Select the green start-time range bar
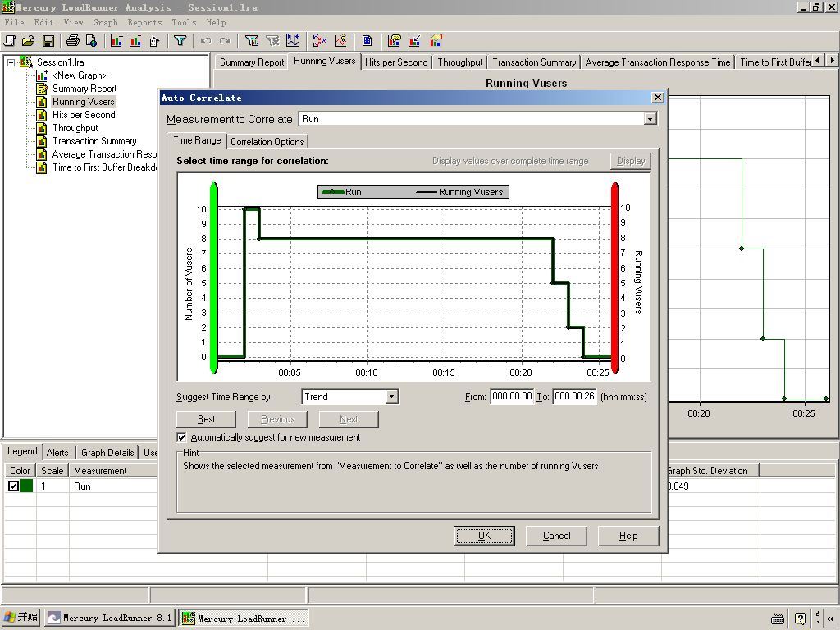840x630 pixels. tap(214, 277)
